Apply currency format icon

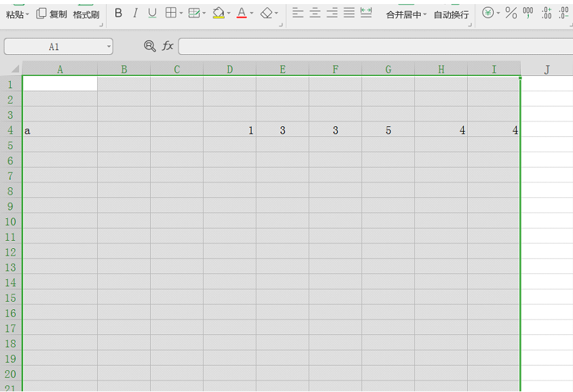488,13
